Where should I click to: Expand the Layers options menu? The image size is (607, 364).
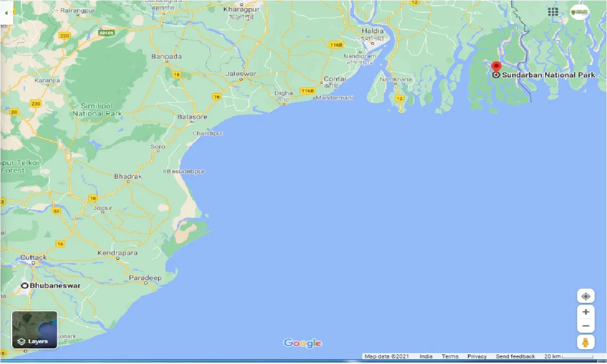point(34,341)
